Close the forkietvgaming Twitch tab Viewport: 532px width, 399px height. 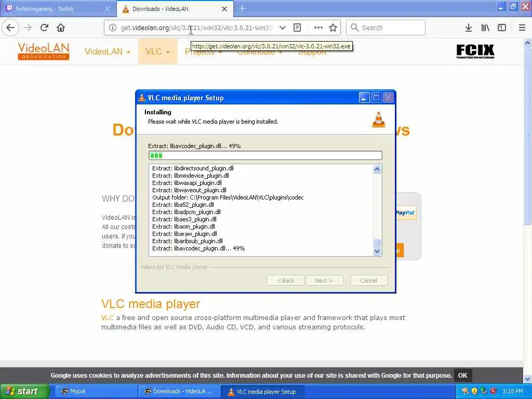pos(108,9)
